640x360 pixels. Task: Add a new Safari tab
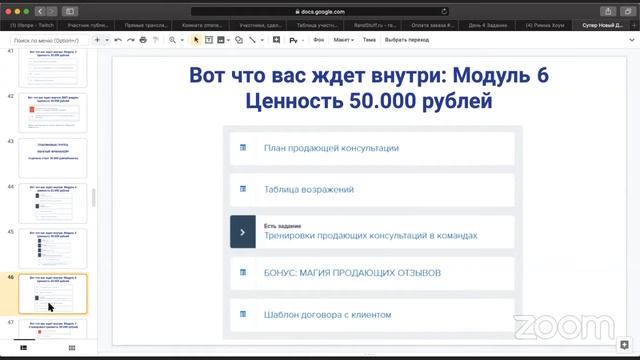[634, 25]
